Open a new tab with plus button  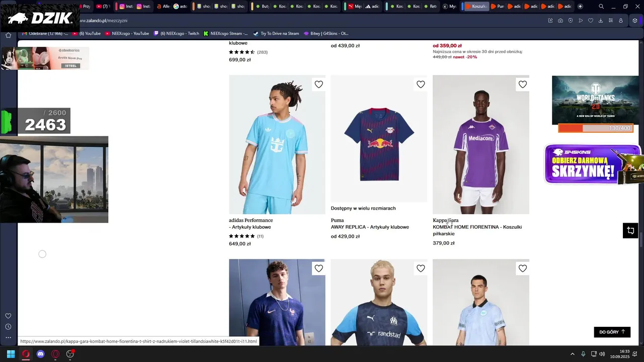point(580,7)
